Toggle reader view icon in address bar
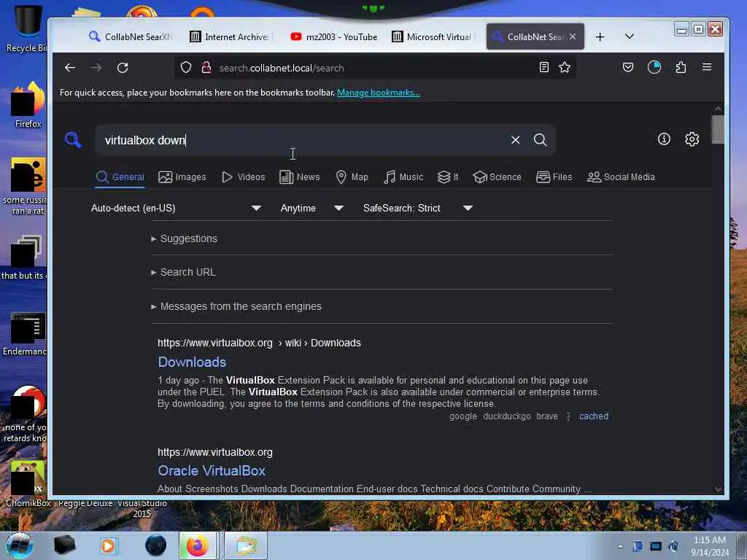 tap(544, 68)
